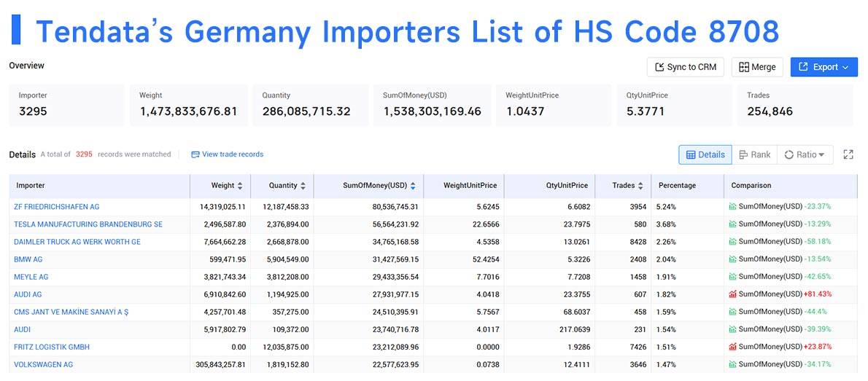Viewport: 868px width, 381px height.
Task: Sort table by Quantity column arrows
Action: pos(302,186)
